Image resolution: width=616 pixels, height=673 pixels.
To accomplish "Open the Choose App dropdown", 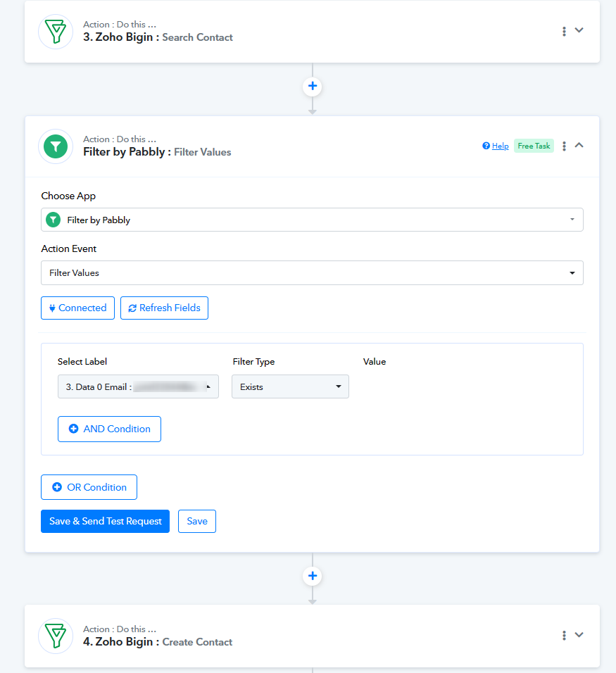I will pyautogui.click(x=312, y=220).
